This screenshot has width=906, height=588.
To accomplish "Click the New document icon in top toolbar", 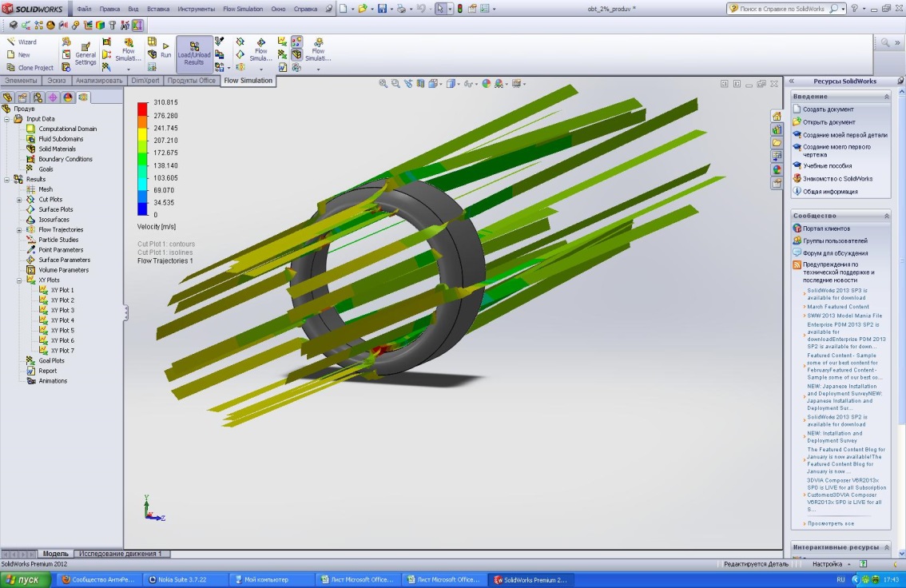I will pos(344,9).
